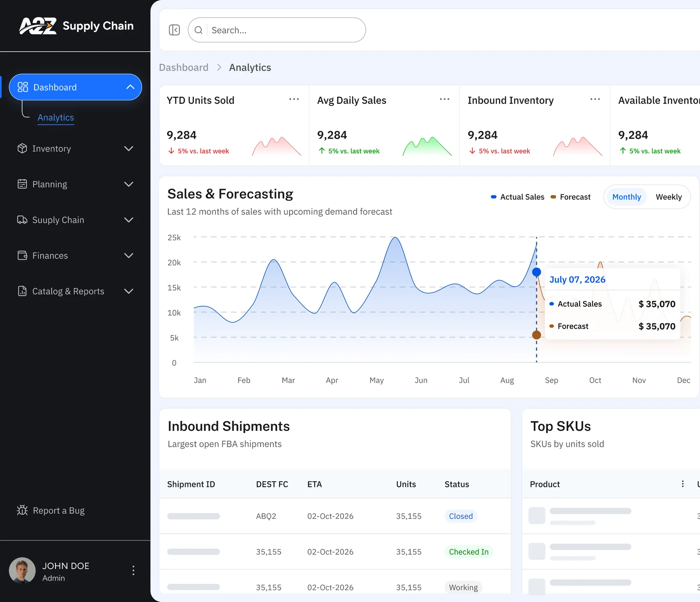Expand the Suuply Chain menu chevron
This screenshot has width=700, height=602.
click(x=129, y=220)
